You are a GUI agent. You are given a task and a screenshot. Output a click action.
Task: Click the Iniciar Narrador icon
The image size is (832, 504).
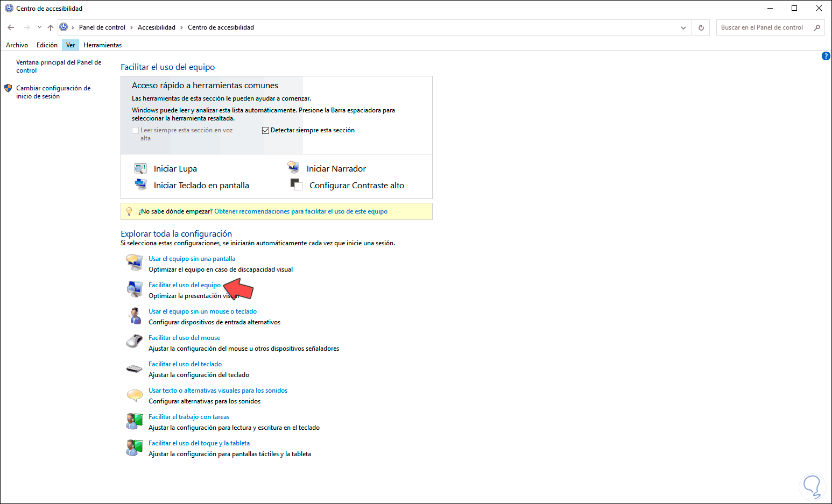(294, 167)
